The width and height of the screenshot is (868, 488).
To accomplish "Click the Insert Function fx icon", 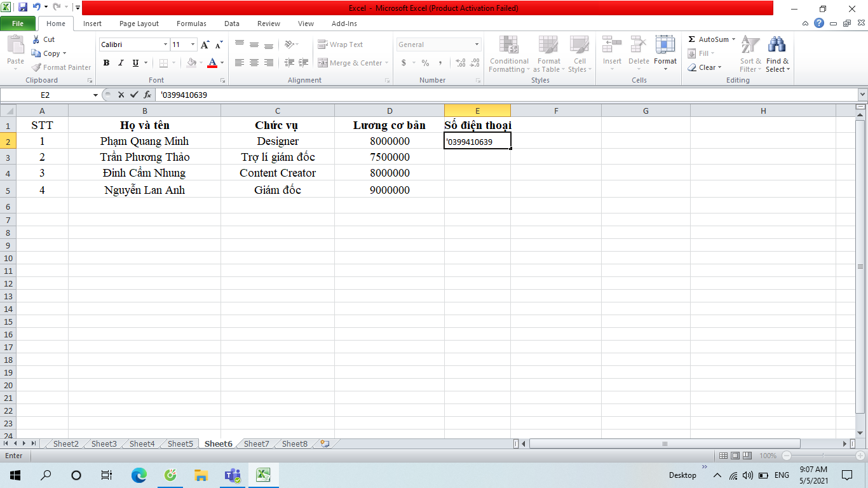I will [147, 95].
